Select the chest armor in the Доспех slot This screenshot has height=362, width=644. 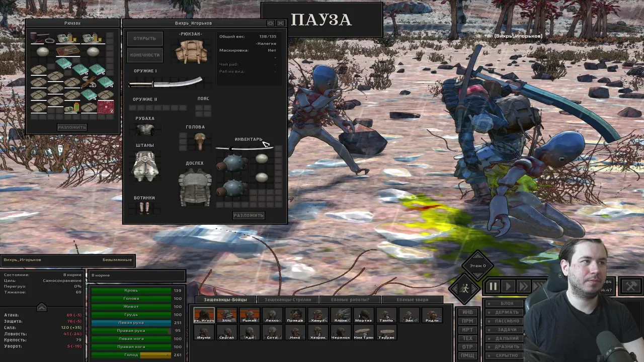tap(195, 187)
